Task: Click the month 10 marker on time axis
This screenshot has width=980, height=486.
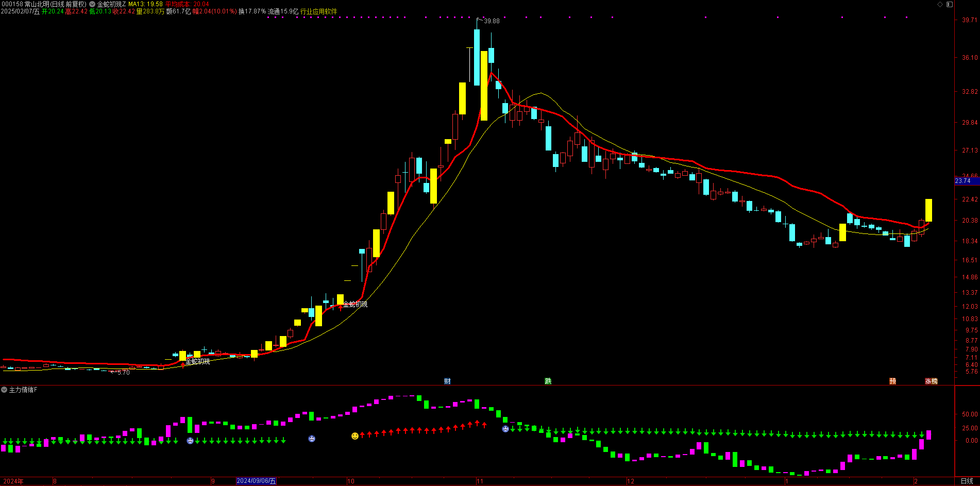Action: point(351,481)
